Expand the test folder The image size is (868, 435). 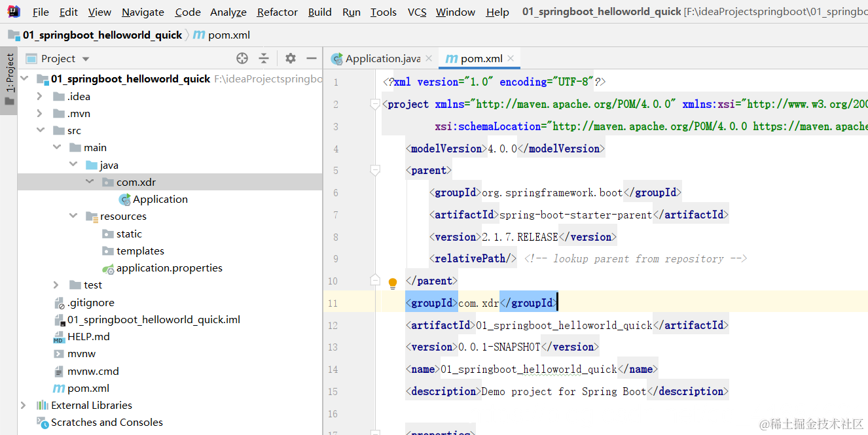[57, 285]
